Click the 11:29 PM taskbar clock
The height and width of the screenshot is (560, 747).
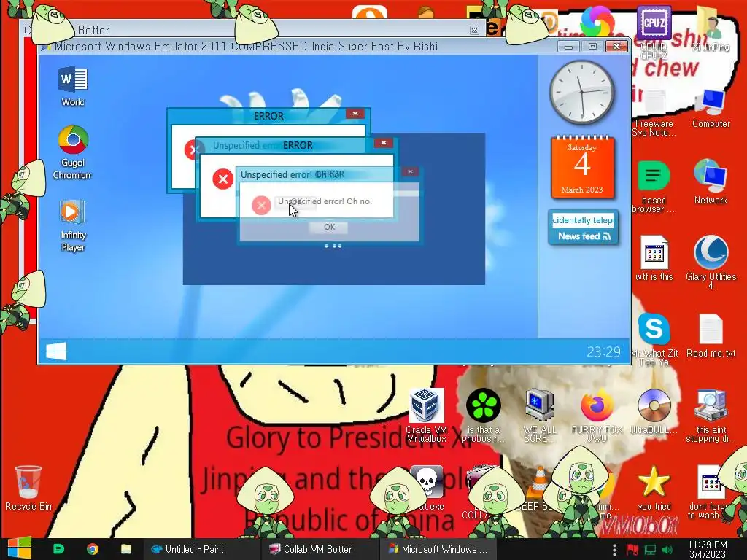[708, 549]
